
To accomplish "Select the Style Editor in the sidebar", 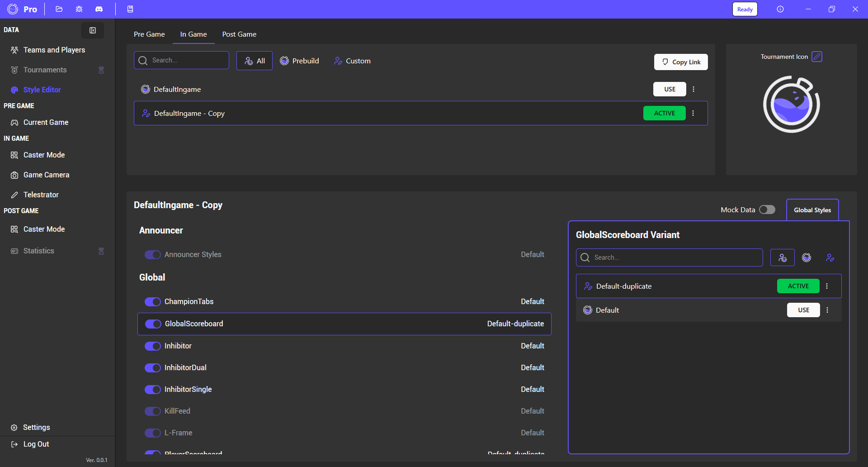I will [42, 90].
